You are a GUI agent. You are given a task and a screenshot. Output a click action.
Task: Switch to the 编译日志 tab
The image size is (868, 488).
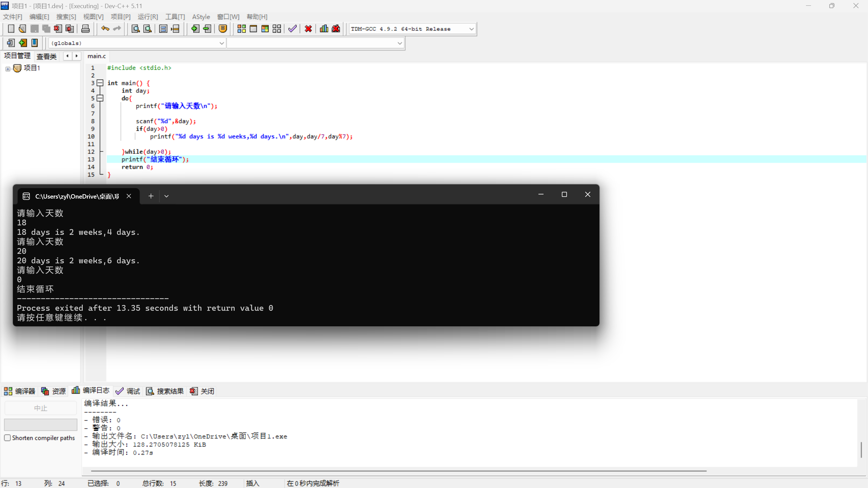[91, 391]
